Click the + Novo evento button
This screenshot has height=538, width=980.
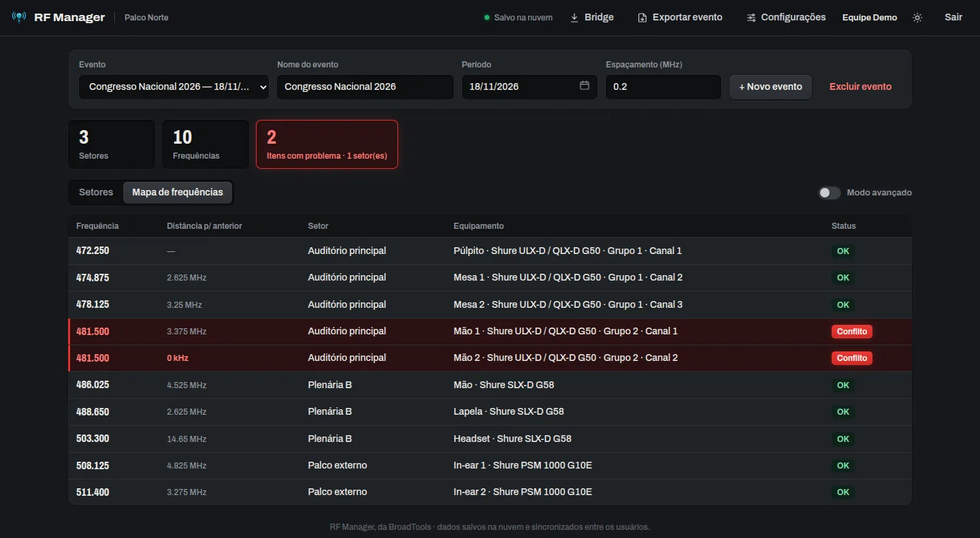(x=770, y=87)
